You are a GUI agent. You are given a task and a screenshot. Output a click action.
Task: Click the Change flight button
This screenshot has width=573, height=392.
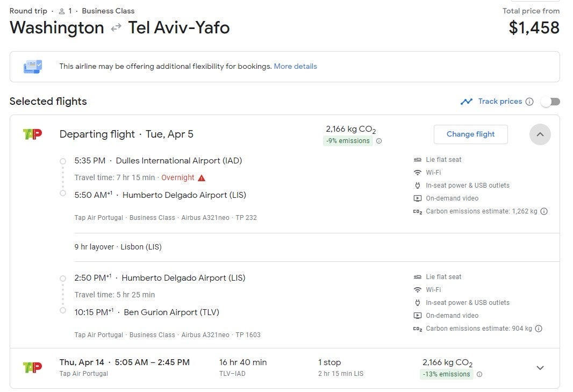pyautogui.click(x=470, y=134)
